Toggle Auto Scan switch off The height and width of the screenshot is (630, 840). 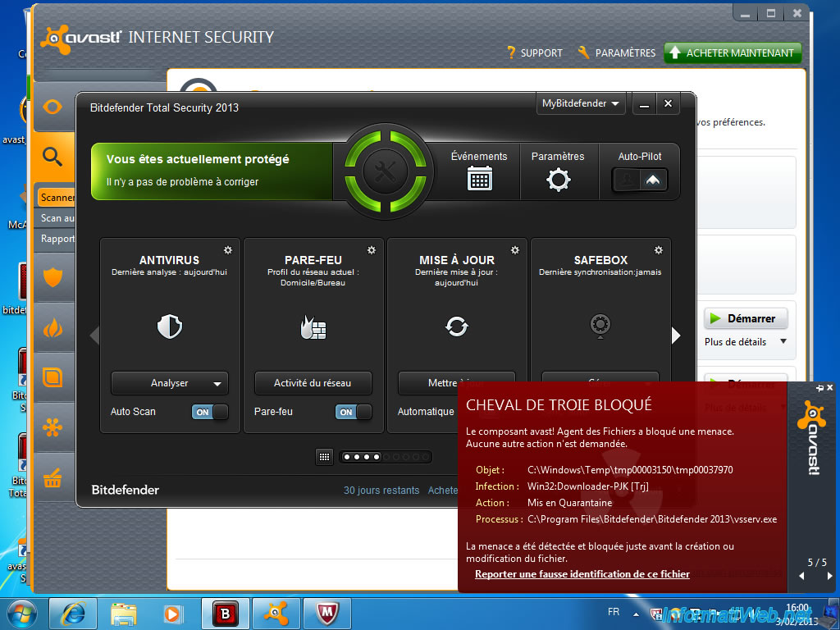[210, 412]
